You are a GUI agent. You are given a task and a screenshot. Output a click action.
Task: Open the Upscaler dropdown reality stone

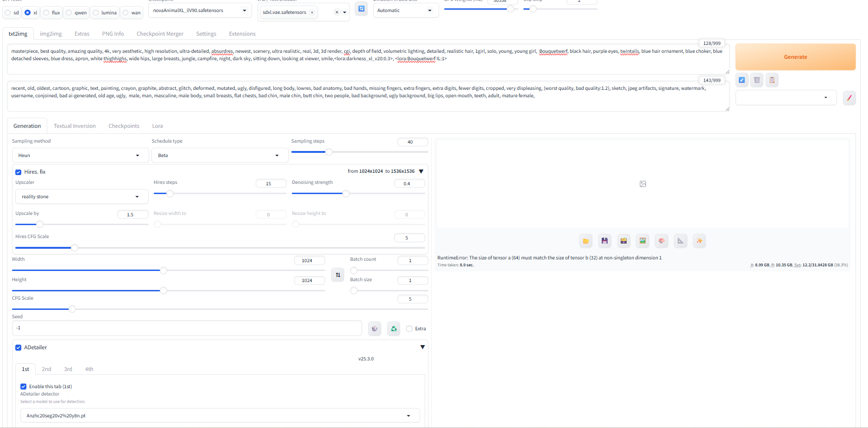(x=82, y=196)
